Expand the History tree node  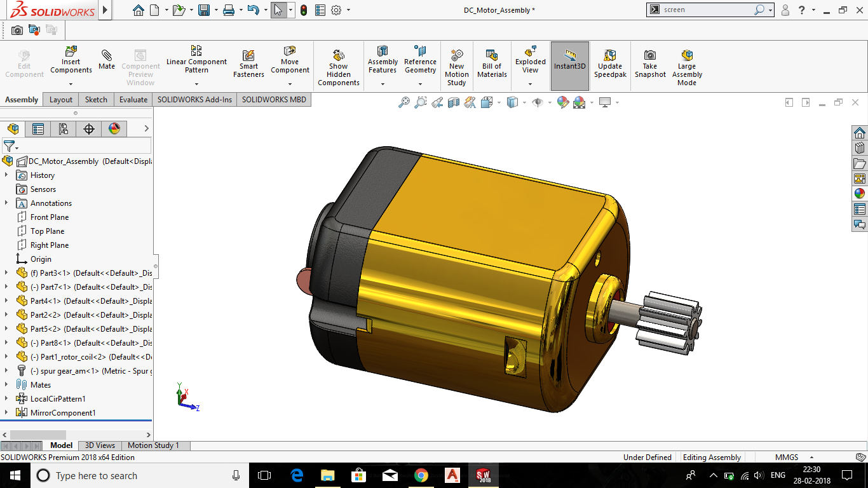(x=6, y=175)
